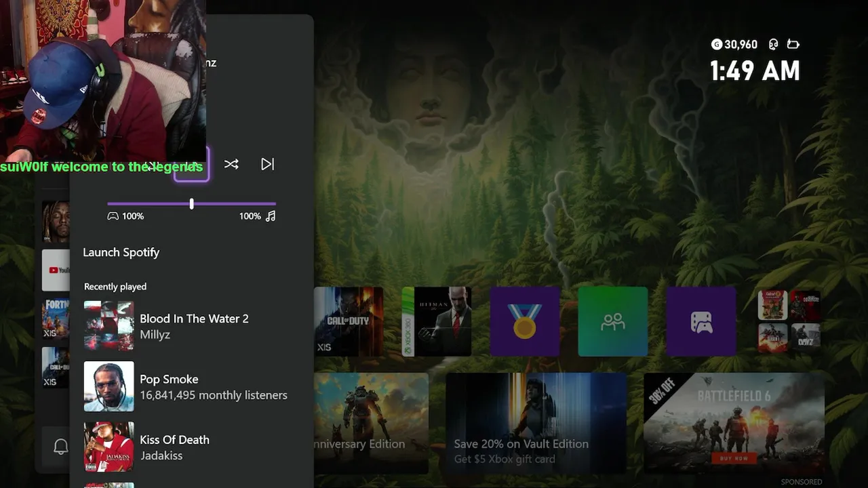Click the game controller volume icon
The height and width of the screenshot is (488, 868).
point(113,216)
